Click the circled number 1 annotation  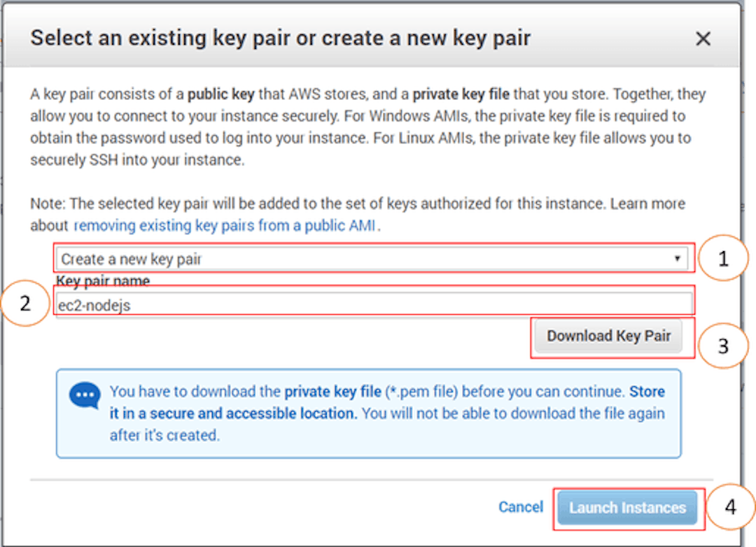pos(722,259)
